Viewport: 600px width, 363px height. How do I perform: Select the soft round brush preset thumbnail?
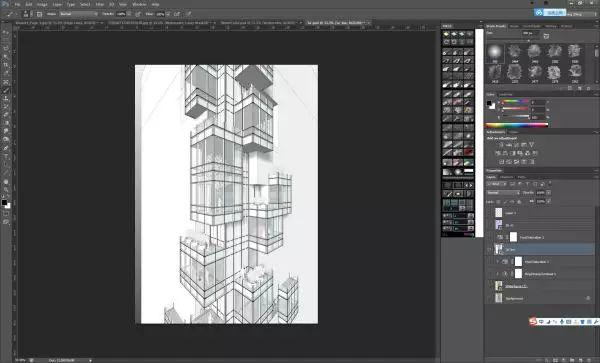(495, 52)
